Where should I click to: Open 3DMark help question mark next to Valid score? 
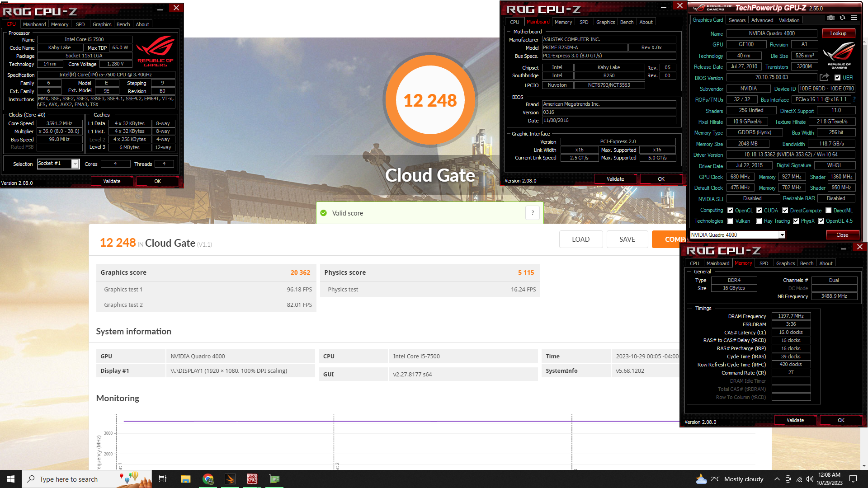pos(533,213)
